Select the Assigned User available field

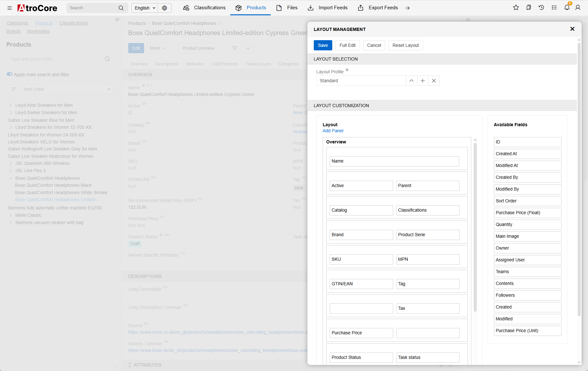point(527,260)
